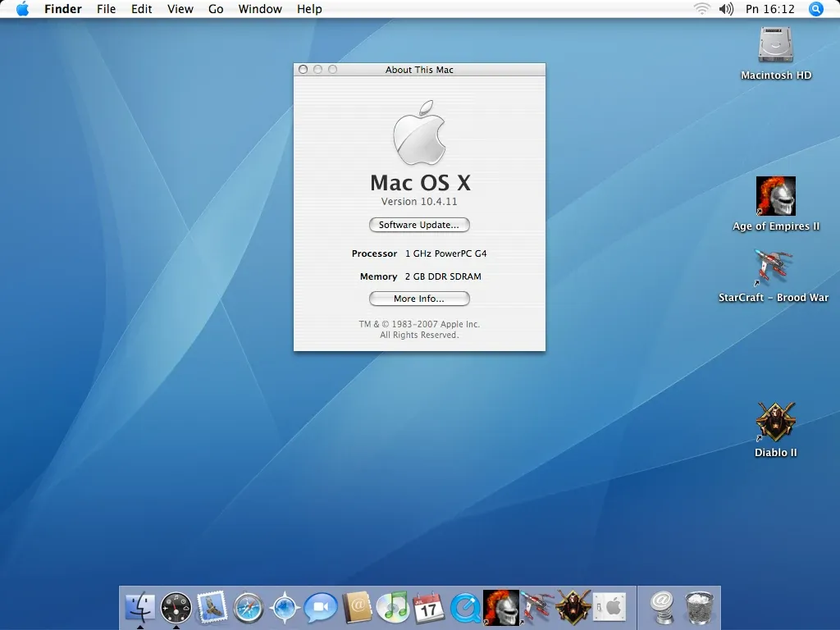Launch StarCraft starship icon in the Dock
840x630 pixels.
coord(536,606)
